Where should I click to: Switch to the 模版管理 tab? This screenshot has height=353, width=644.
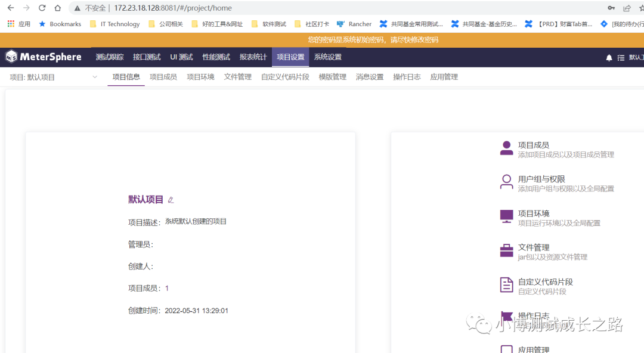coord(332,77)
